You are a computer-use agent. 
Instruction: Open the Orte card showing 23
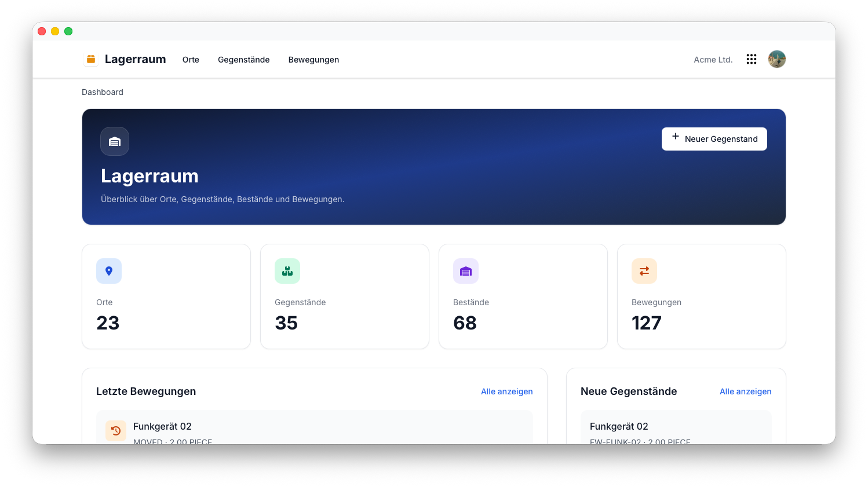(166, 296)
